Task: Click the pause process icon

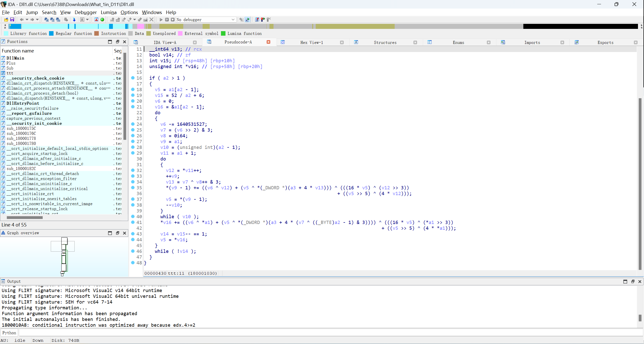Action: tap(167, 20)
